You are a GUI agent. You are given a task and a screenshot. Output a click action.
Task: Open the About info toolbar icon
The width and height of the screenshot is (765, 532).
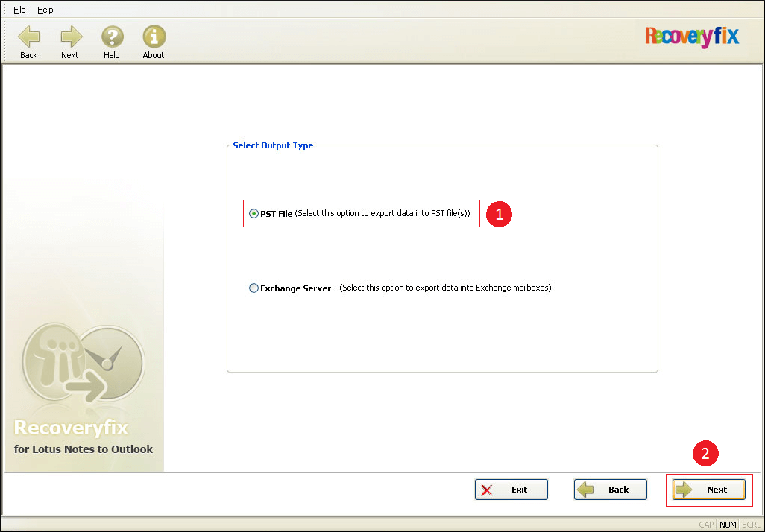tap(154, 37)
